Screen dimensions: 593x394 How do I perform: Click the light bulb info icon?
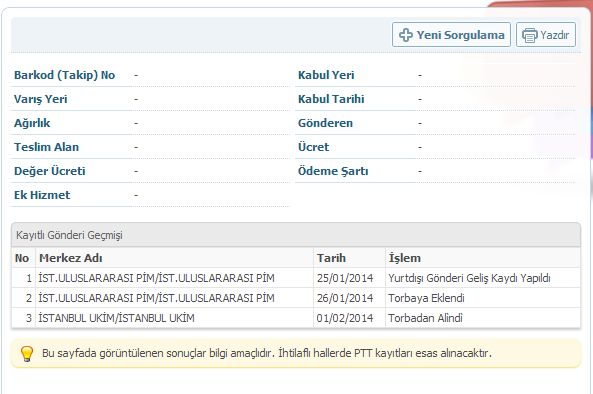click(27, 354)
